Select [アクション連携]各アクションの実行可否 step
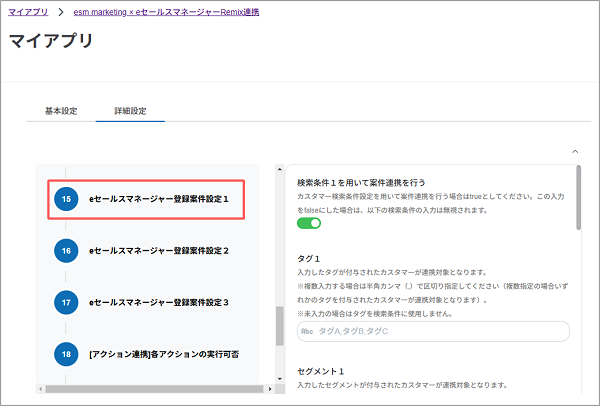 coord(163,353)
